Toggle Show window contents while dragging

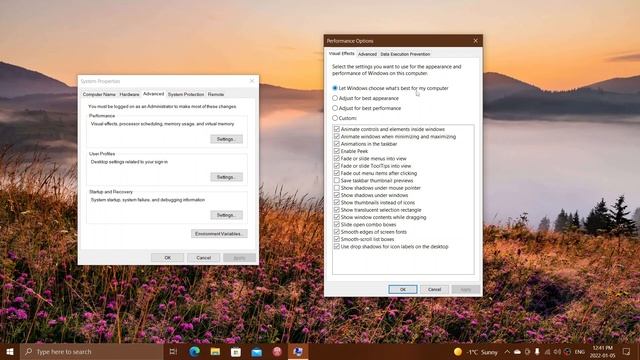pyautogui.click(x=337, y=217)
